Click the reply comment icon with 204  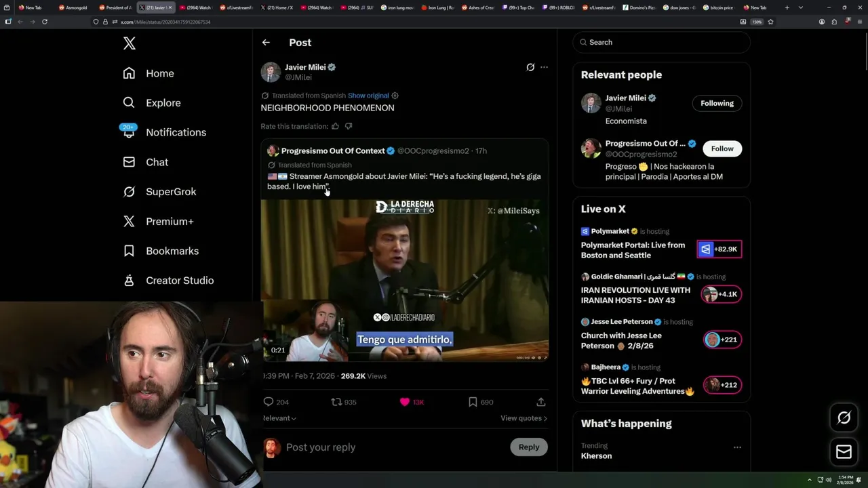tap(269, 402)
